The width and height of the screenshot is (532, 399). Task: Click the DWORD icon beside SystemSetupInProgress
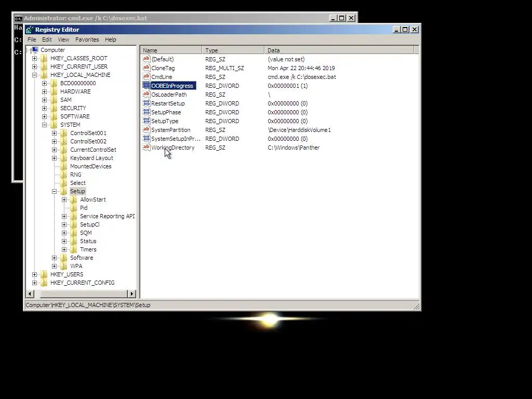click(146, 138)
